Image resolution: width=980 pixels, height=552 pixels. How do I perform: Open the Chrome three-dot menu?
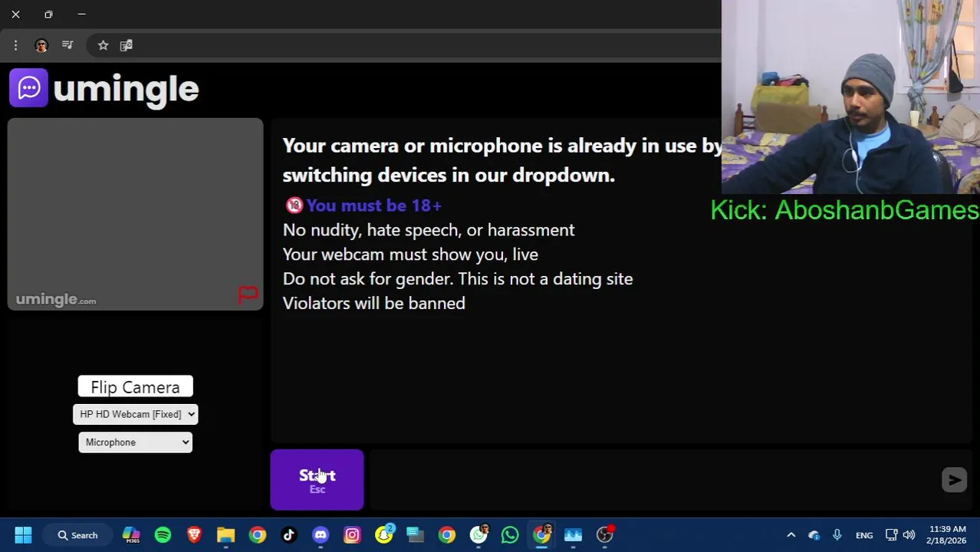click(15, 45)
